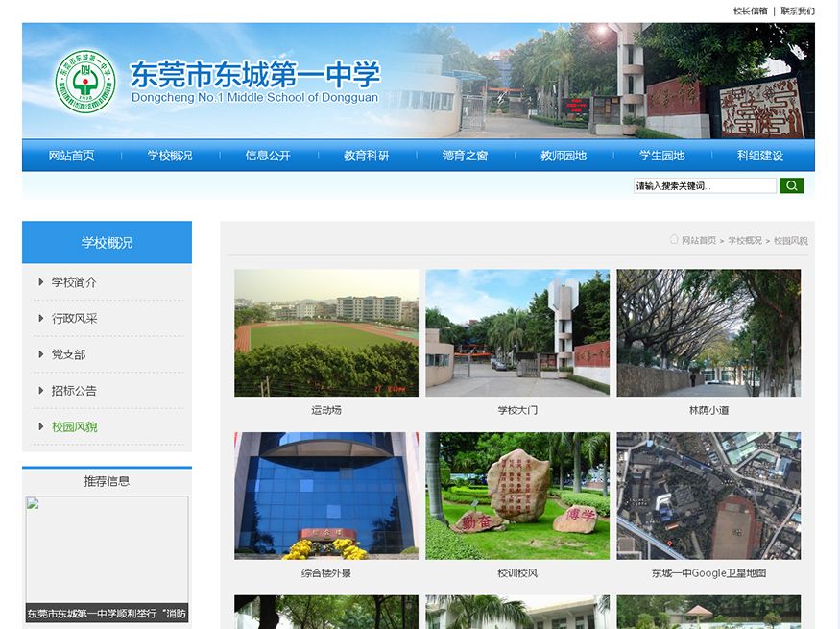Open 行政风采 sidebar link
Viewport: 840px width, 629px height.
pos(75,318)
